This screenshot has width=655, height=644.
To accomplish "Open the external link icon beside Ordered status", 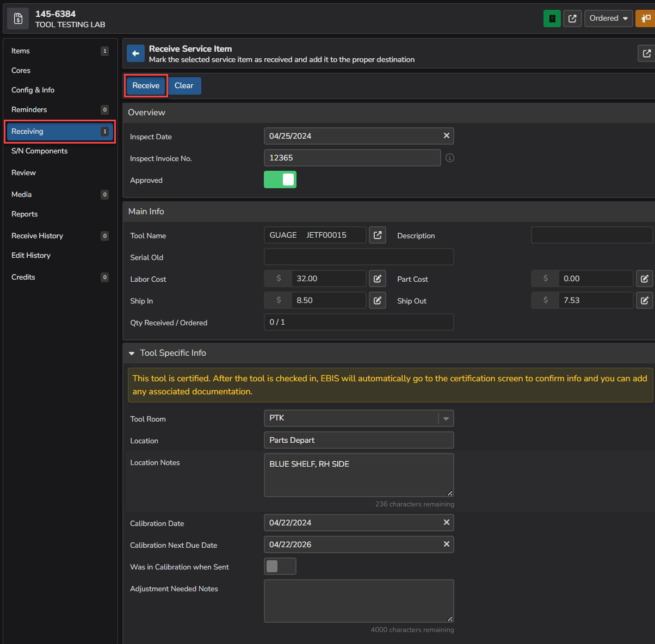I will click(572, 18).
